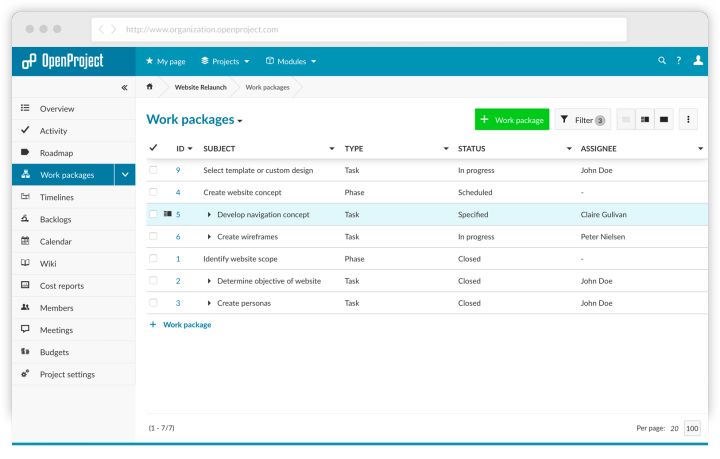Click the search magnifier icon in header
720x459 pixels.
coord(662,61)
